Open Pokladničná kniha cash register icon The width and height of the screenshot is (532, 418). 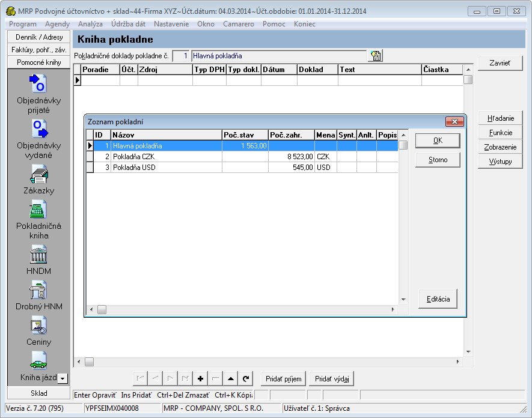tap(38, 210)
